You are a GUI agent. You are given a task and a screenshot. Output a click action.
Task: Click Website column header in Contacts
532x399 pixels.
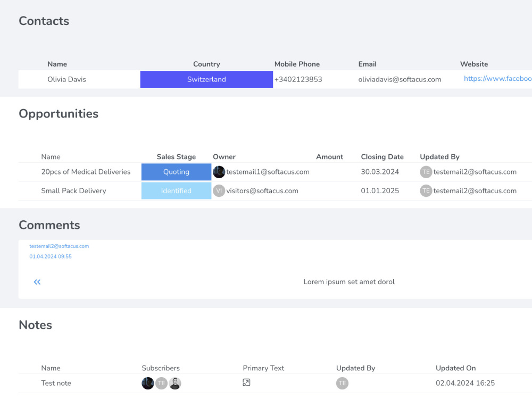coord(474,64)
